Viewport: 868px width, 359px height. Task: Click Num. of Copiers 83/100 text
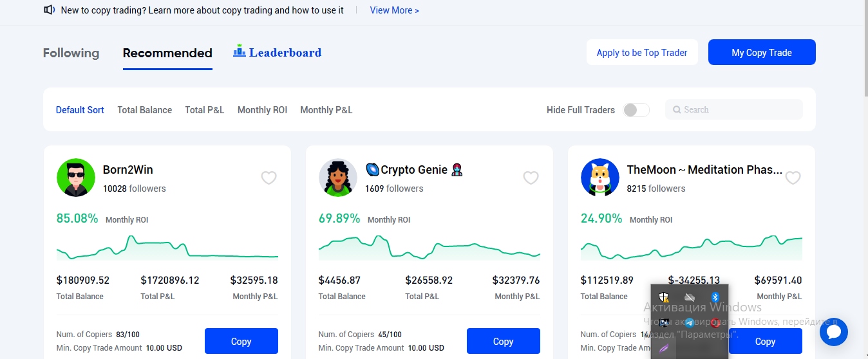pos(99,335)
